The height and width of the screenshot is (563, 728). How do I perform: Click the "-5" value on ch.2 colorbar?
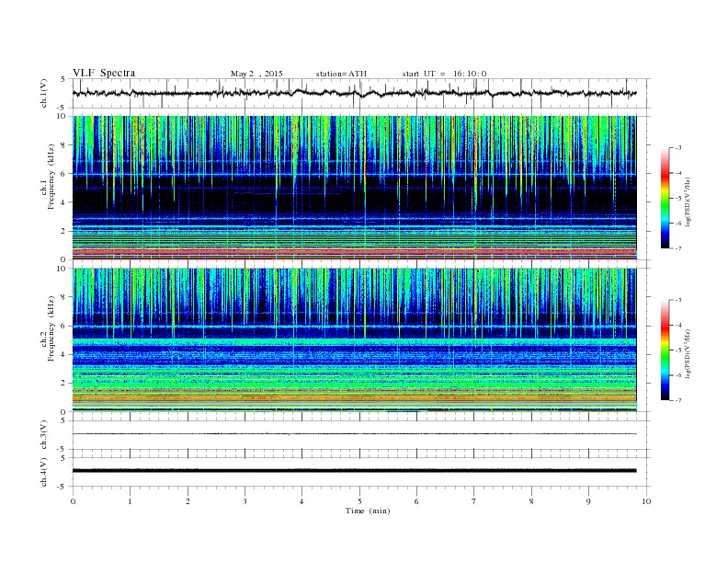coord(678,350)
